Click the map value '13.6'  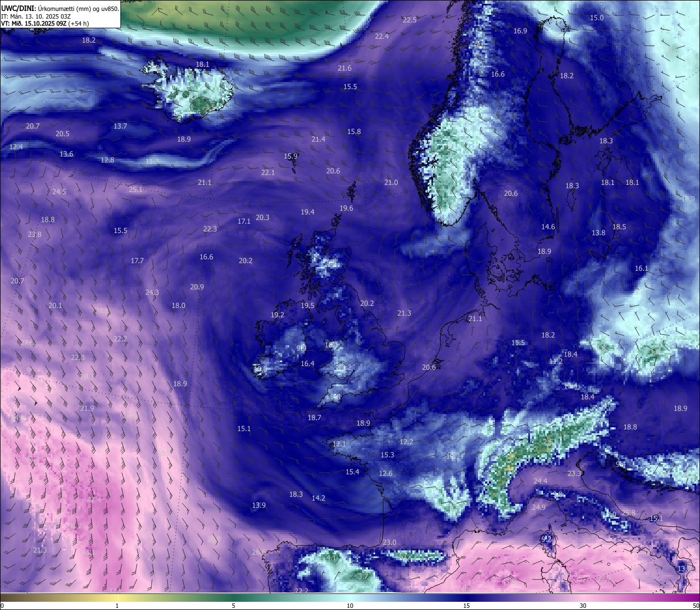coord(66,154)
